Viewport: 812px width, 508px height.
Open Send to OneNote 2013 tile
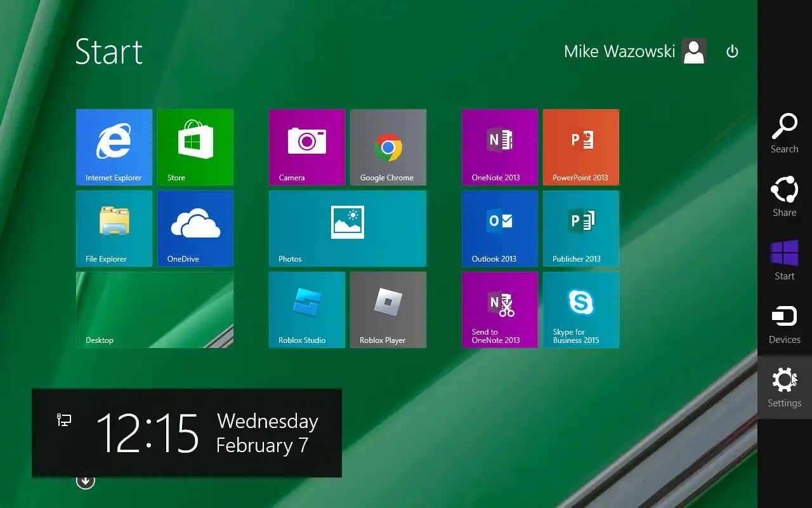pos(500,310)
